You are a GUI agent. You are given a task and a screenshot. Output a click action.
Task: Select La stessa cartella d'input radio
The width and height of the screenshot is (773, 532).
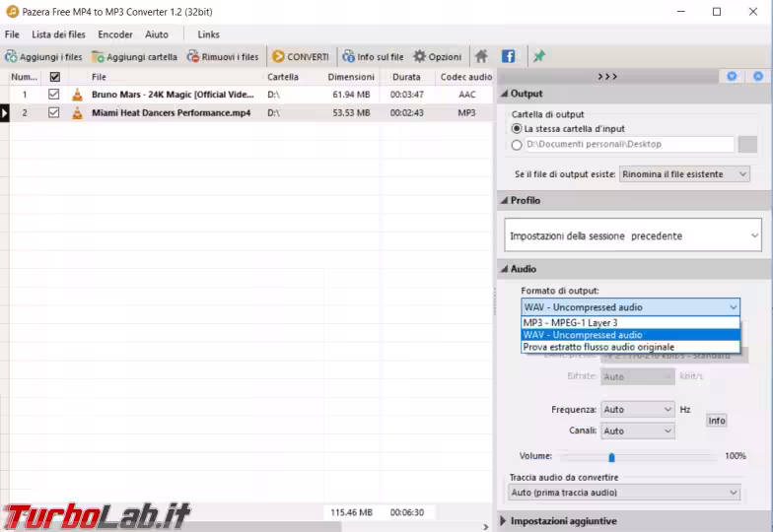[x=517, y=128]
